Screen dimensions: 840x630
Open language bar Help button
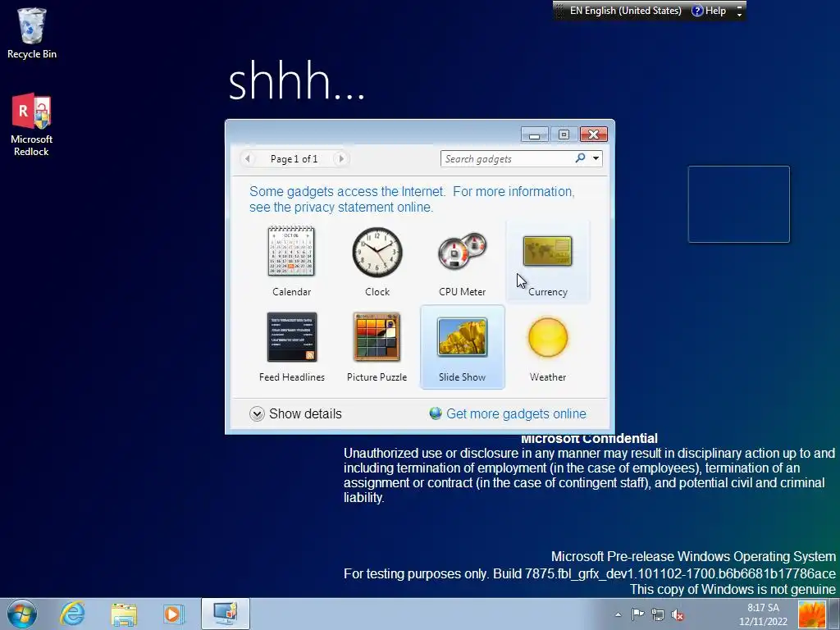point(709,11)
